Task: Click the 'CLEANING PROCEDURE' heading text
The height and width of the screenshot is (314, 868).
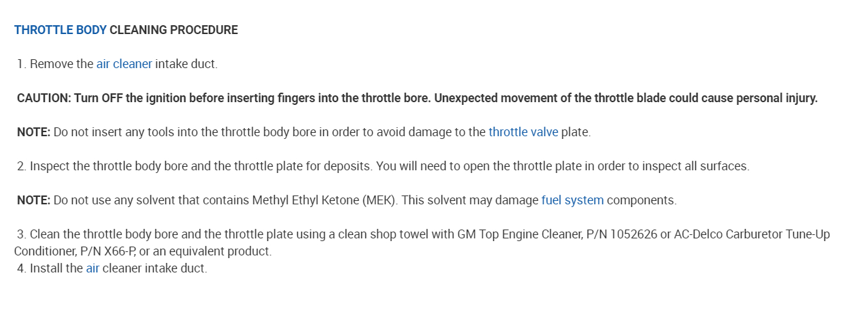Action: click(x=173, y=30)
